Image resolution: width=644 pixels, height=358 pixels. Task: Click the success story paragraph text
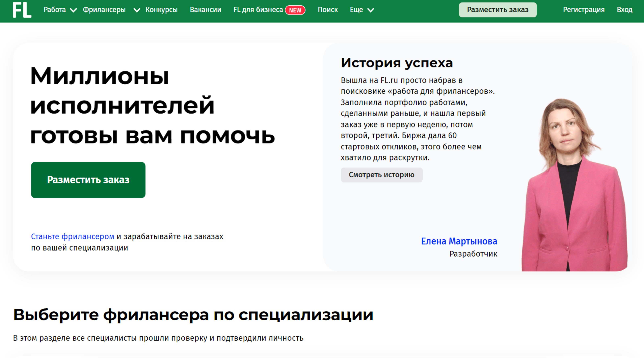[418, 119]
